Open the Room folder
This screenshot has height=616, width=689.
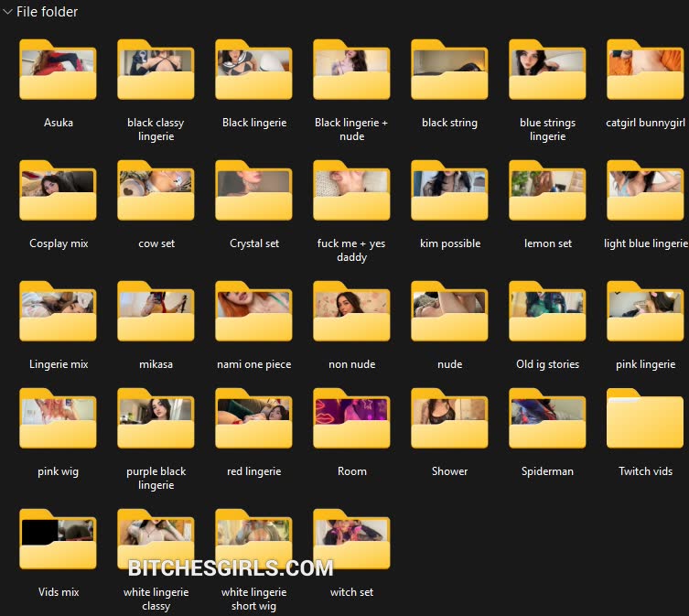351,419
